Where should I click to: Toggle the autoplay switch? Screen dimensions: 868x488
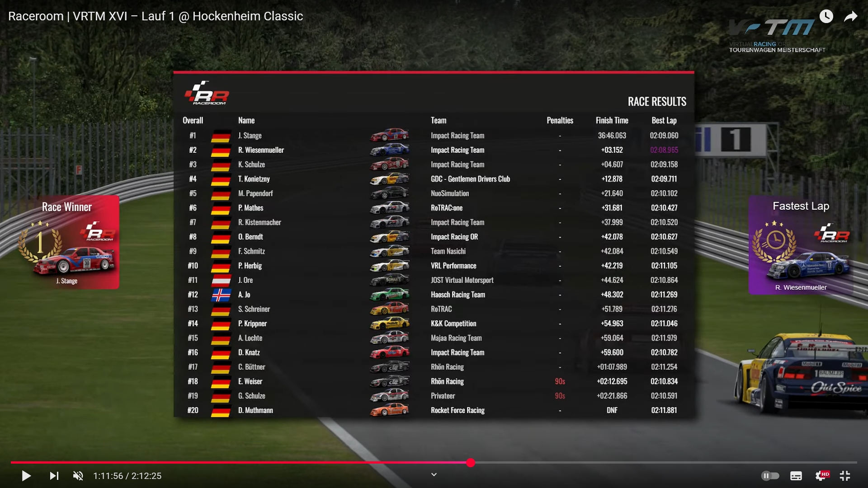pyautogui.click(x=770, y=476)
